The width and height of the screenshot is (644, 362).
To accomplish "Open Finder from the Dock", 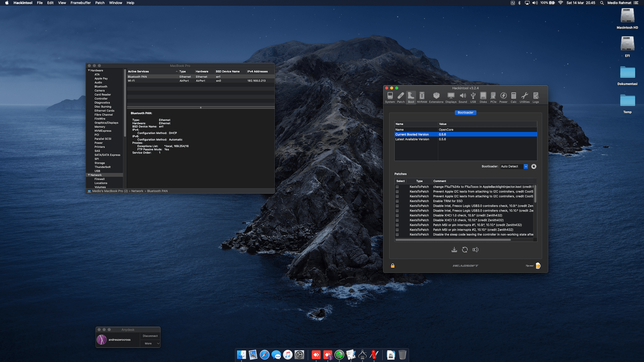I will click(241, 355).
